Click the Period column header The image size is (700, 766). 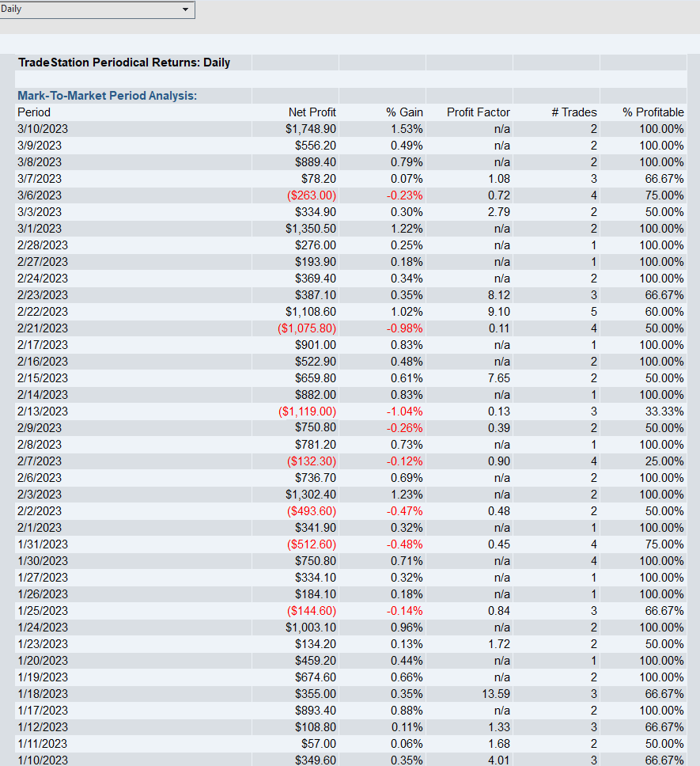(x=34, y=112)
